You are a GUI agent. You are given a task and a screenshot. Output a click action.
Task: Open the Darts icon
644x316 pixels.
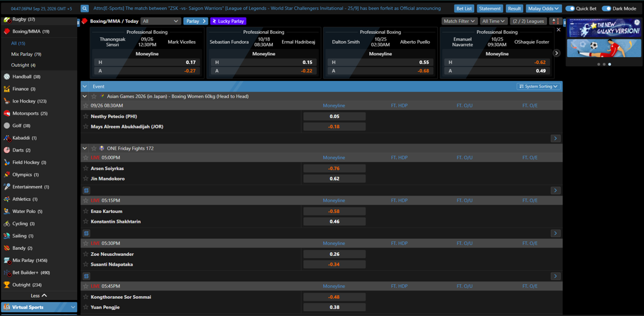click(7, 150)
